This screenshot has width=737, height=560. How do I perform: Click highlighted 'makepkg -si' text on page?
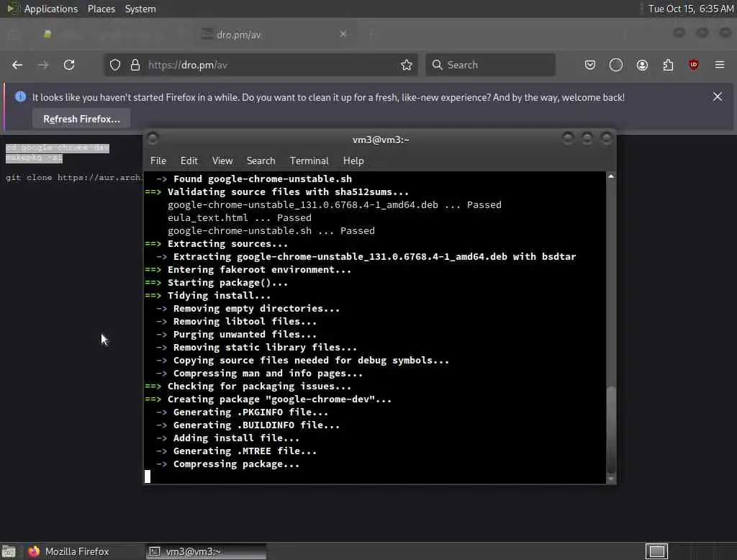[x=34, y=158]
